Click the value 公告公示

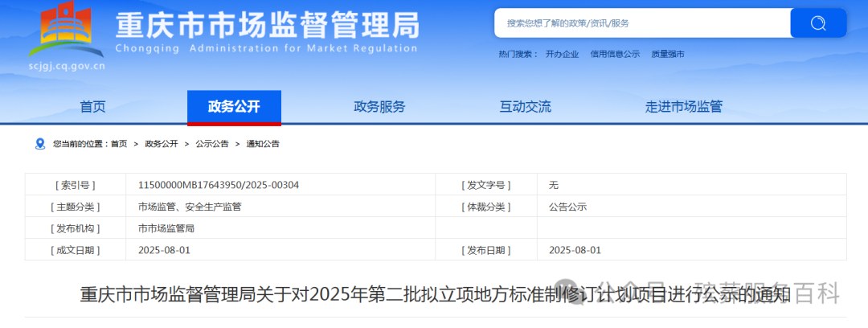[567, 207]
